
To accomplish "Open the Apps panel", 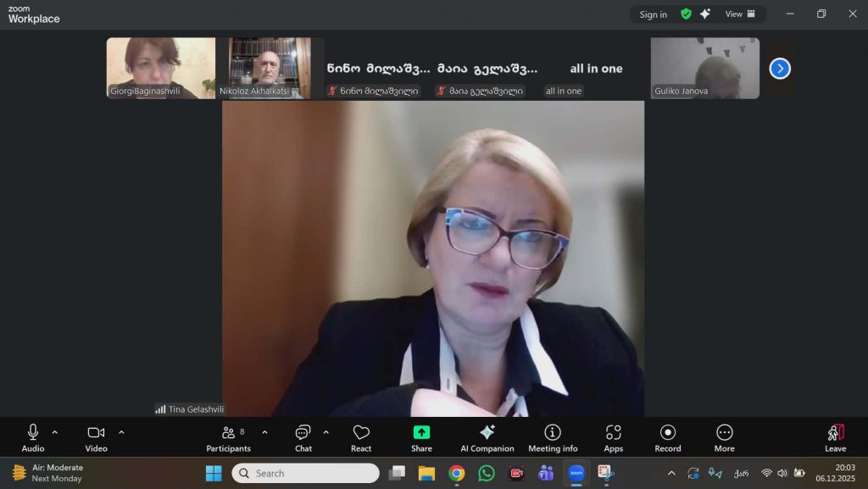I will [613, 437].
